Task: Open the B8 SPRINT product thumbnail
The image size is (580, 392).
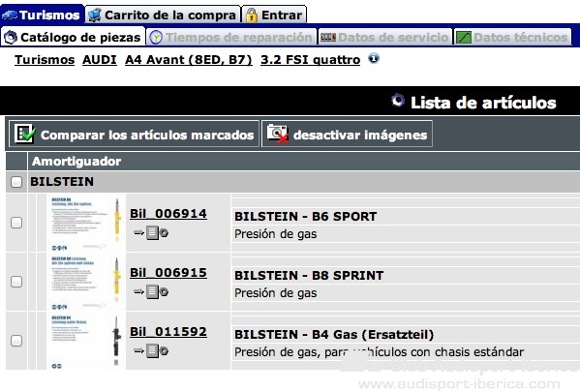Action: pyautogui.click(x=86, y=282)
